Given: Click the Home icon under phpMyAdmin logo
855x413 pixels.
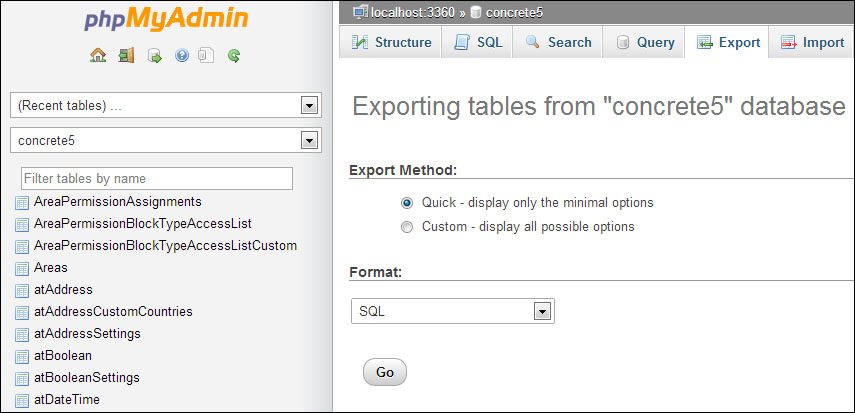Looking at the screenshot, I should tap(98, 56).
